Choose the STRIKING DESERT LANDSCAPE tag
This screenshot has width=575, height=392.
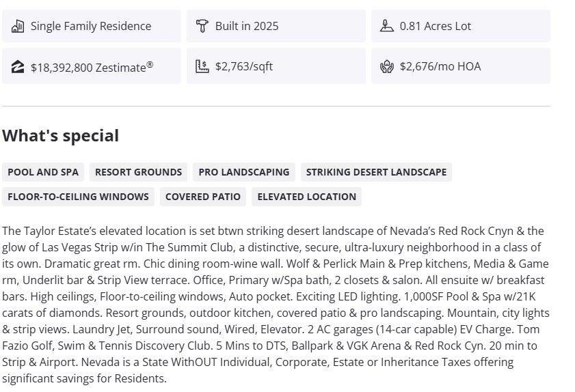click(376, 172)
